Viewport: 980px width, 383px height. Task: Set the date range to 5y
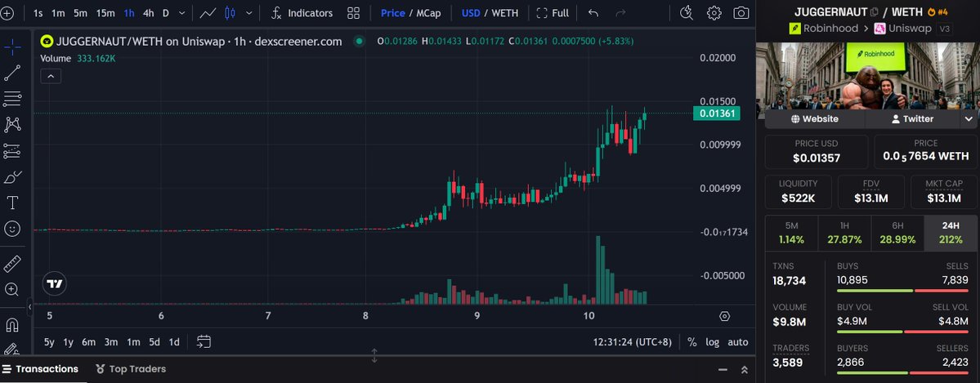(49, 342)
